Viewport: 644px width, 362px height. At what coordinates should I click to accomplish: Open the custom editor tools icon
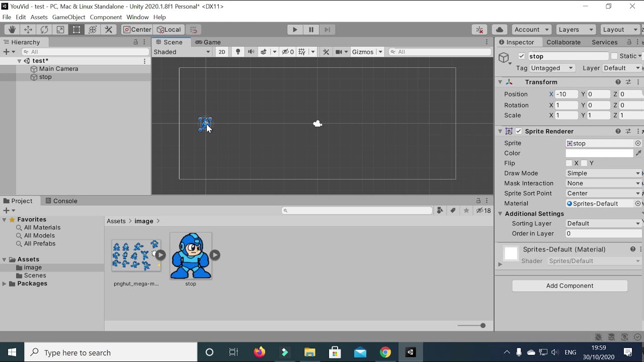(109, 30)
